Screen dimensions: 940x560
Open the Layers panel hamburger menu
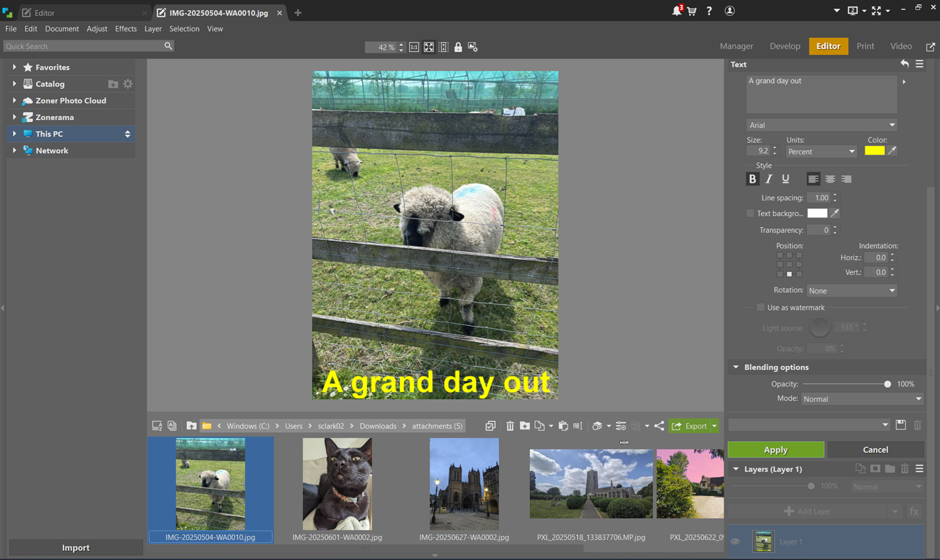tap(919, 469)
